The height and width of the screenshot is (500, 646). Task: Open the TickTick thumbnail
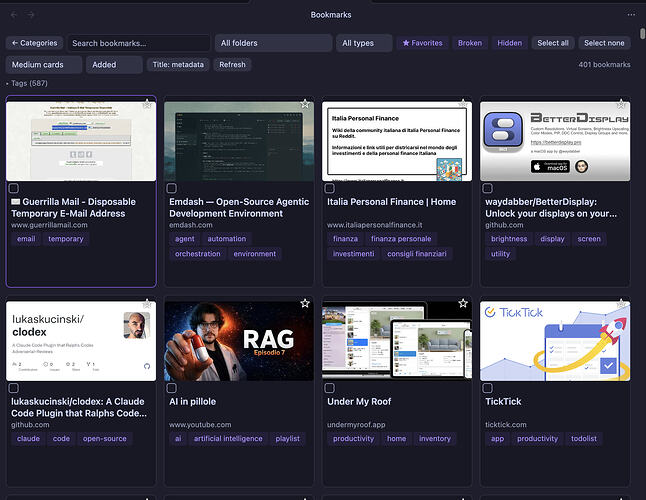pyautogui.click(x=555, y=341)
